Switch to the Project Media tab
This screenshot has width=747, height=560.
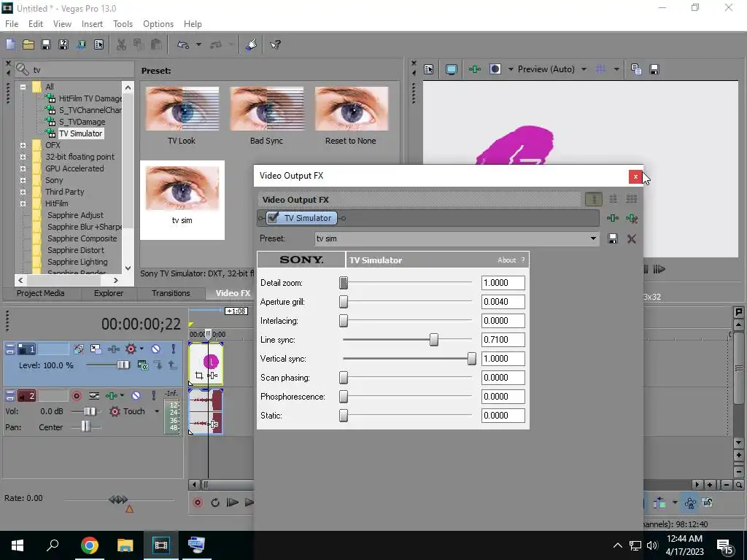tap(41, 293)
